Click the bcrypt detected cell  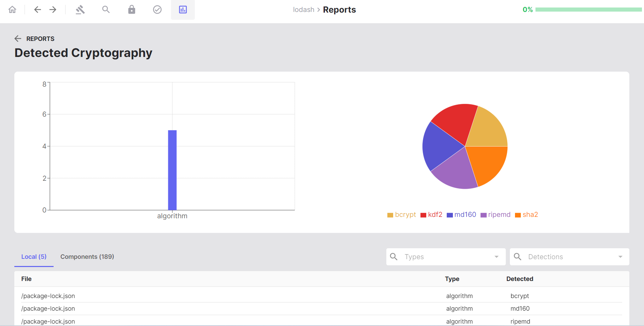click(520, 296)
